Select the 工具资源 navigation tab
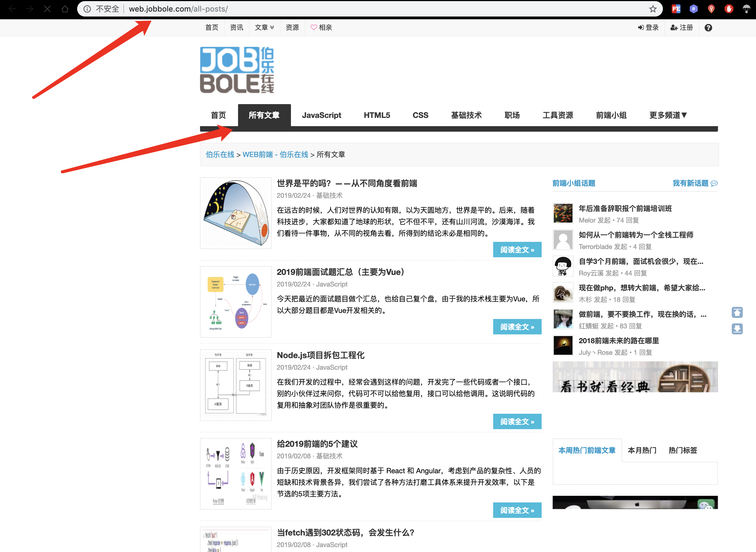This screenshot has height=552, width=756. click(x=558, y=115)
